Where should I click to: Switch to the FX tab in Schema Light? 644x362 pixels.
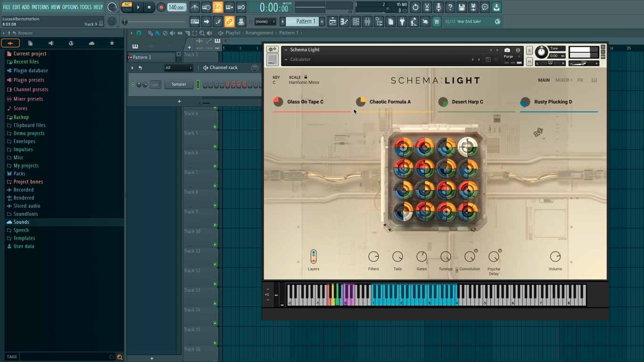point(580,80)
